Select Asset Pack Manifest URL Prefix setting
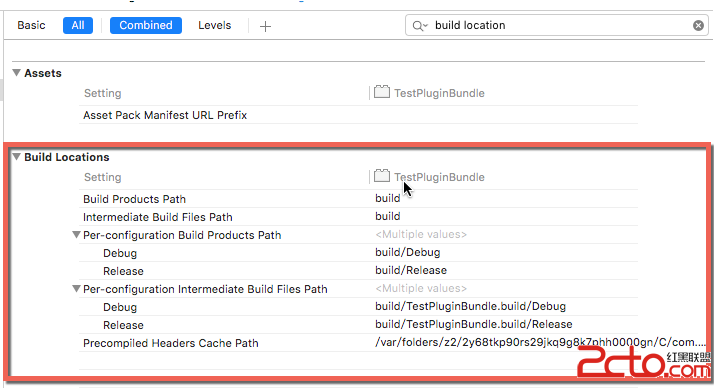This screenshot has height=388, width=714. coord(165,115)
